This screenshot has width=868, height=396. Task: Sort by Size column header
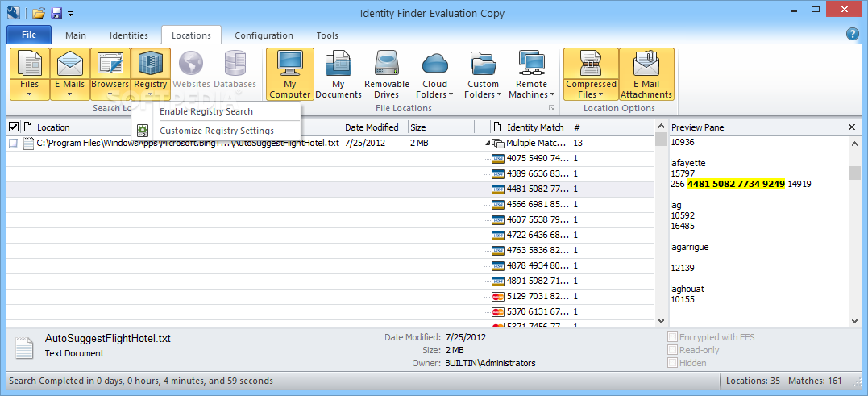point(441,127)
